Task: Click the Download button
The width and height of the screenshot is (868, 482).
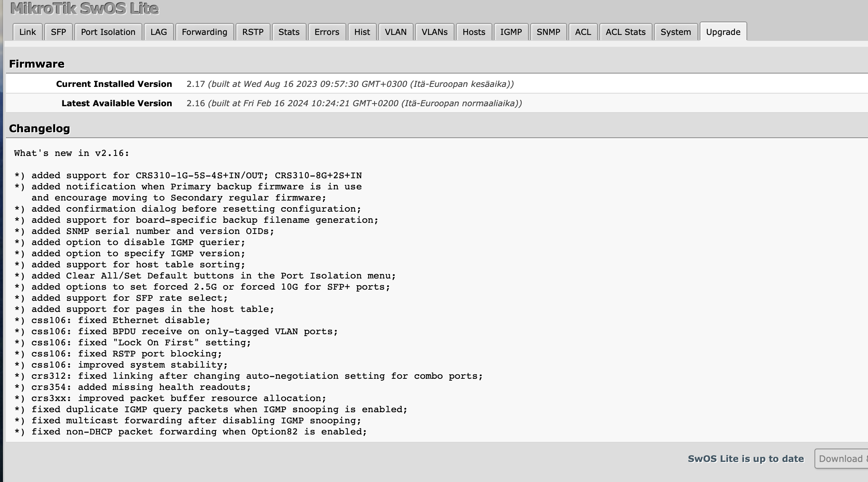Action: point(841,459)
